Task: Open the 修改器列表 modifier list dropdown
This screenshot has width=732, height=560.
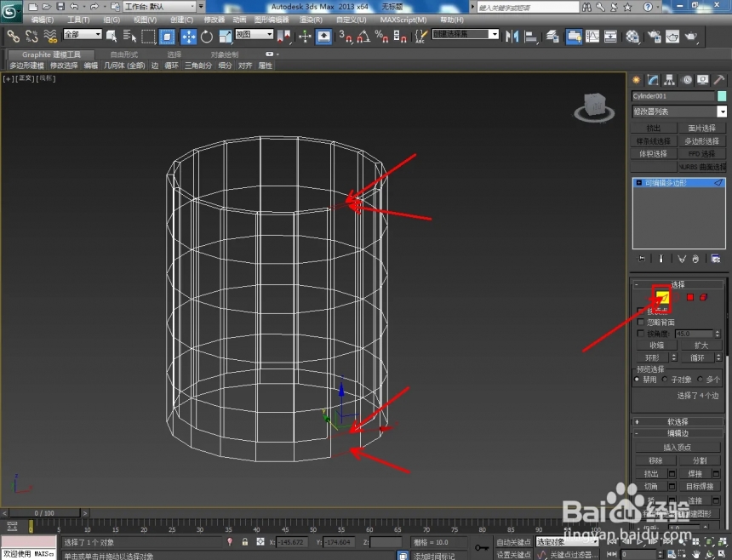Action: 679,111
